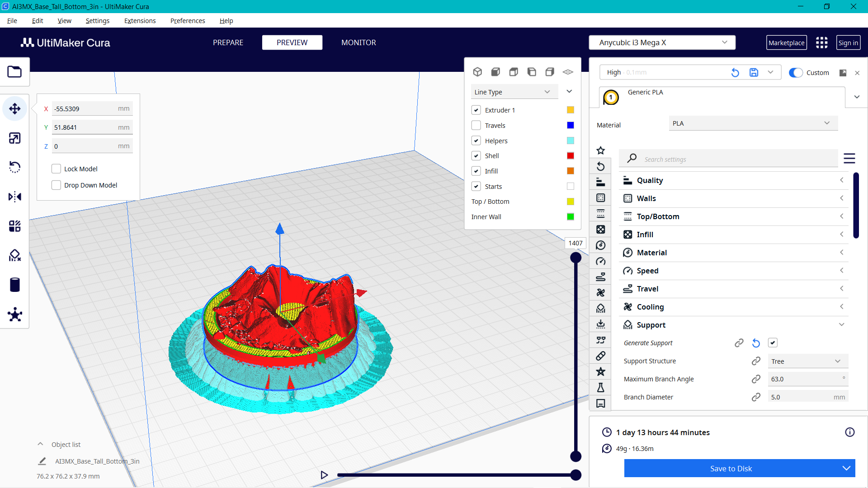Screen dimensions: 868x488
Task: Open Cooling settings via the fan icon
Action: [600, 292]
